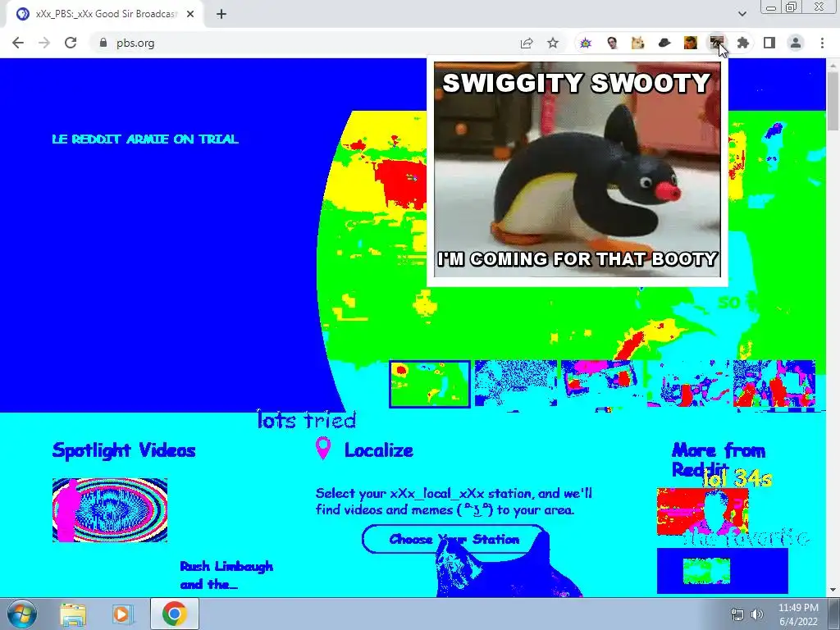Open the Doge dog extension
Image resolution: width=840 pixels, height=630 pixels.
click(x=637, y=43)
